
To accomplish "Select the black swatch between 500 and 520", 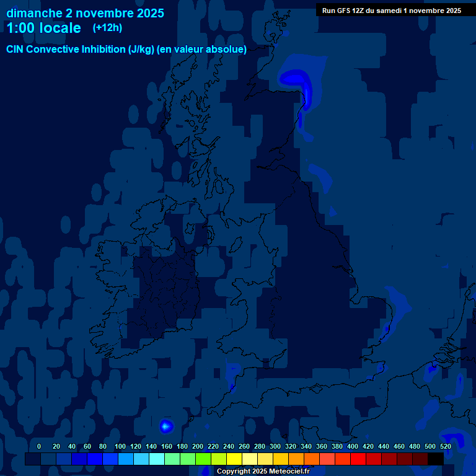I will pyautogui.click(x=436, y=459).
